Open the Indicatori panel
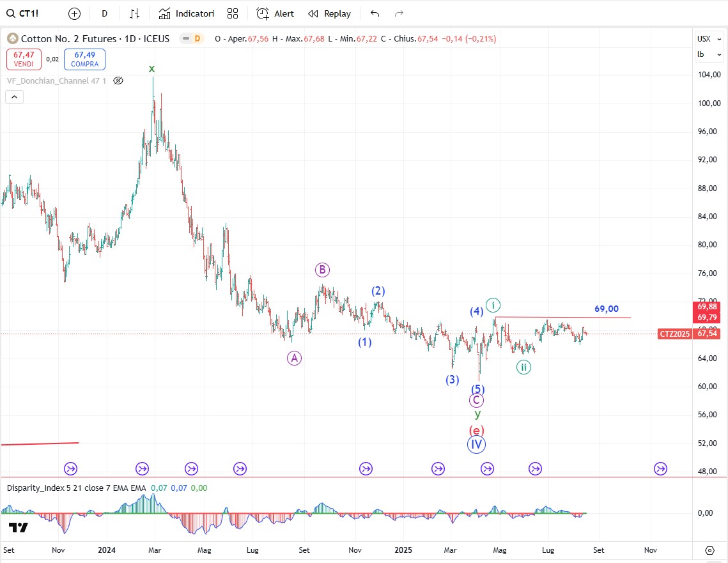 187,13
